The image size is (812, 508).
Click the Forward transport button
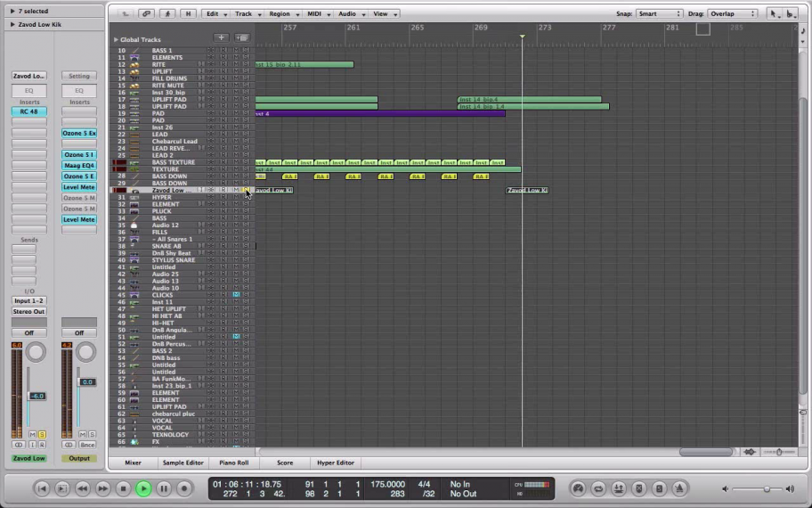click(x=102, y=488)
